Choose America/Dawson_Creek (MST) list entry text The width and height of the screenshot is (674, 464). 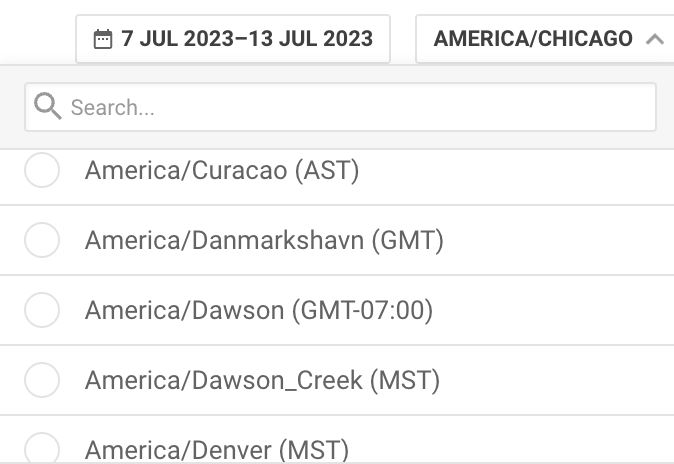(262, 381)
